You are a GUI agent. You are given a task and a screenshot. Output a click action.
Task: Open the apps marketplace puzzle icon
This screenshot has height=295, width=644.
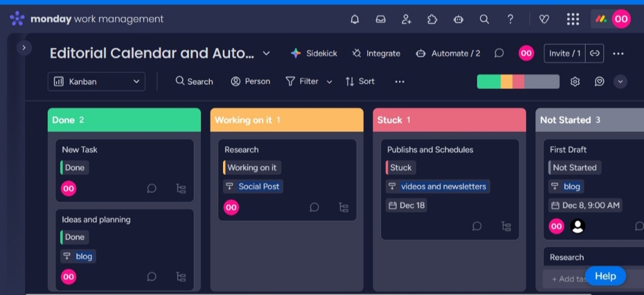(x=432, y=19)
